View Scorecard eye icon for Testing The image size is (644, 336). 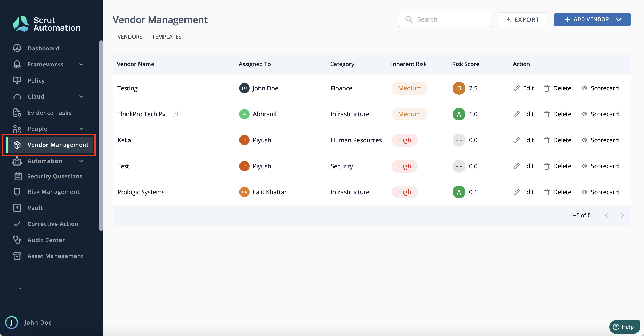pos(584,88)
